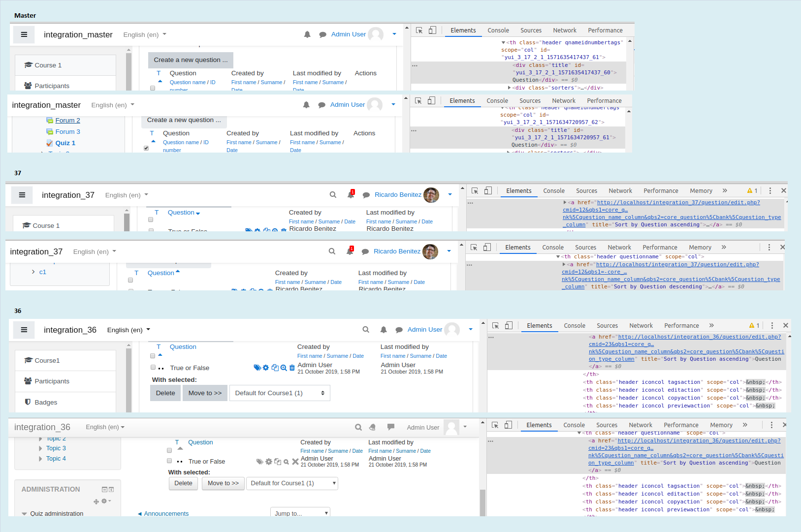Viewport: 801px width, 532px height.
Task: Click search icon in integration_37 panel showing c1
Action: coord(332,251)
